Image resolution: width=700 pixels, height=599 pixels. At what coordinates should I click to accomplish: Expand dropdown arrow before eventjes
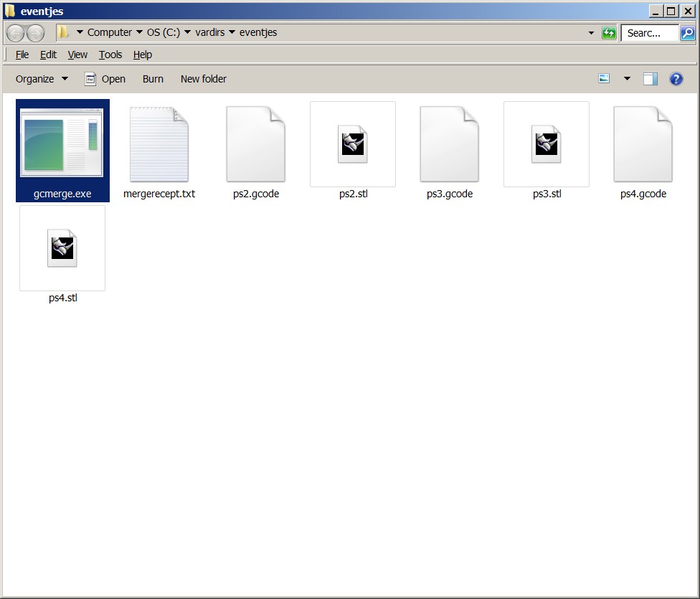232,32
